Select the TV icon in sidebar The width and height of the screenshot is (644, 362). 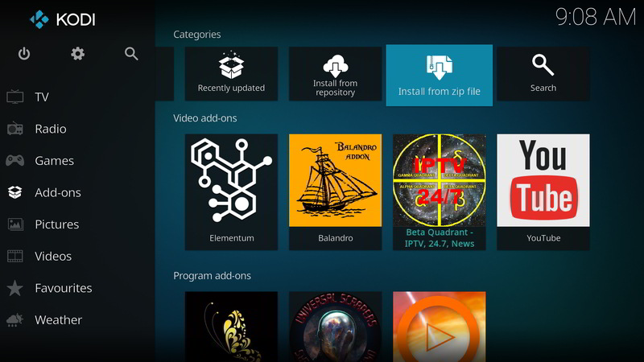click(15, 97)
